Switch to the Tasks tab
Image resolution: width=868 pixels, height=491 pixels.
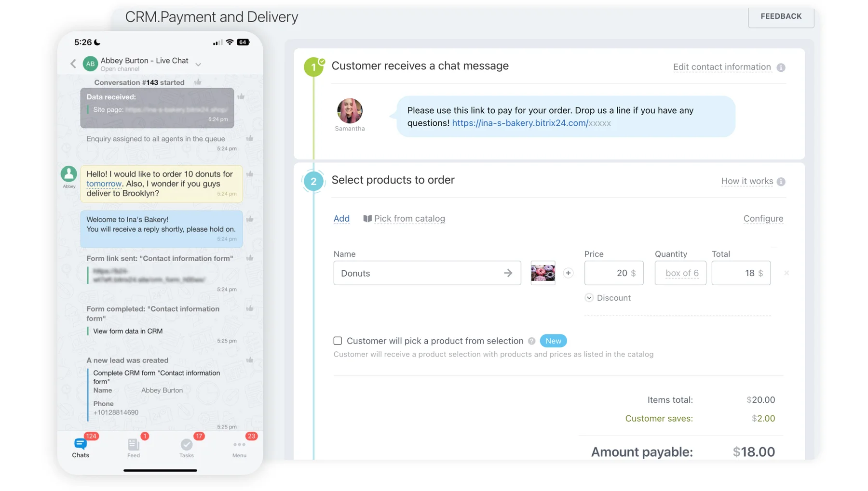pyautogui.click(x=187, y=448)
